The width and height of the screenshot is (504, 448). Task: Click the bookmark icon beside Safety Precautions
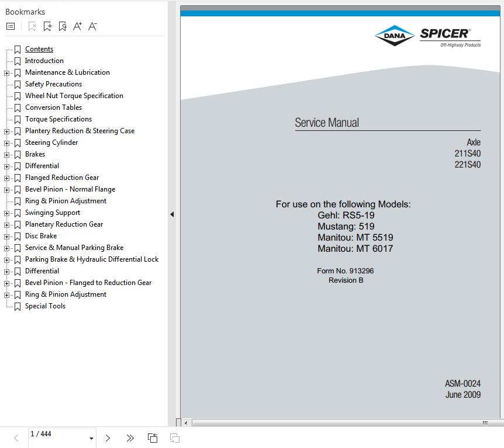point(18,85)
